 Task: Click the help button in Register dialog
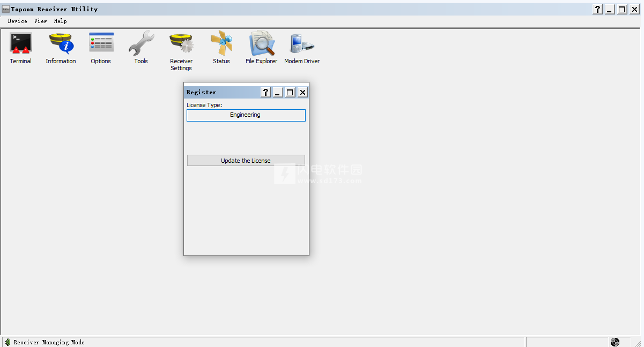click(265, 93)
